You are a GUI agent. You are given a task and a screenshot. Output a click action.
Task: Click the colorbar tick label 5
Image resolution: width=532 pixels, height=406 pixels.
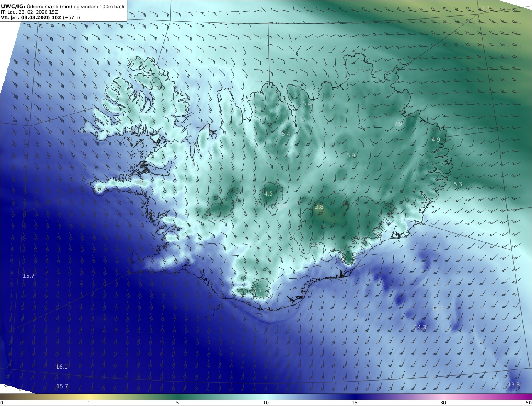[177, 403]
